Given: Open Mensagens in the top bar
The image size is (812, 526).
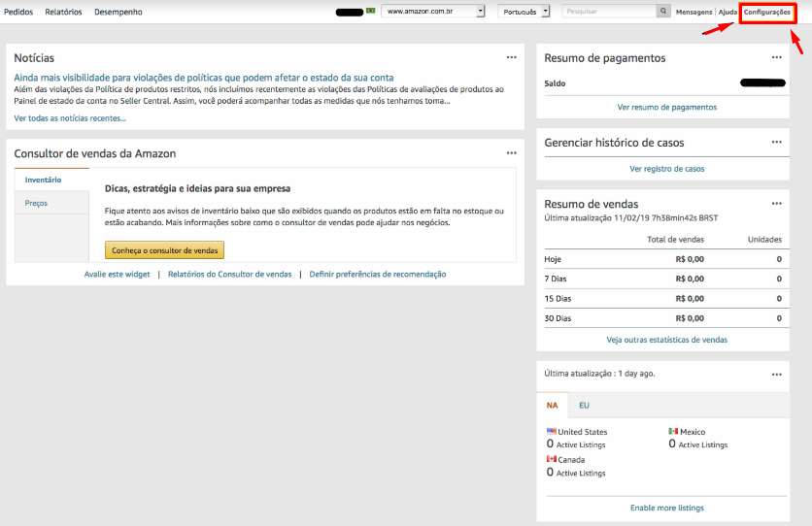Looking at the screenshot, I should click(x=694, y=12).
